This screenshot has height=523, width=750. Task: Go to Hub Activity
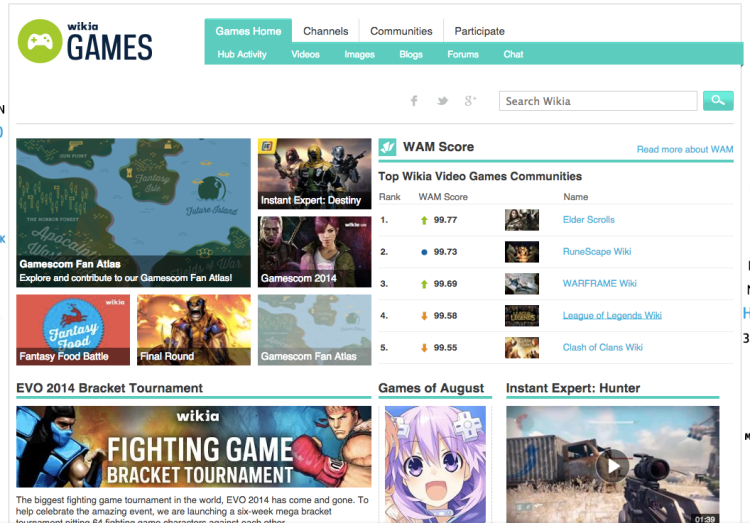[242, 54]
